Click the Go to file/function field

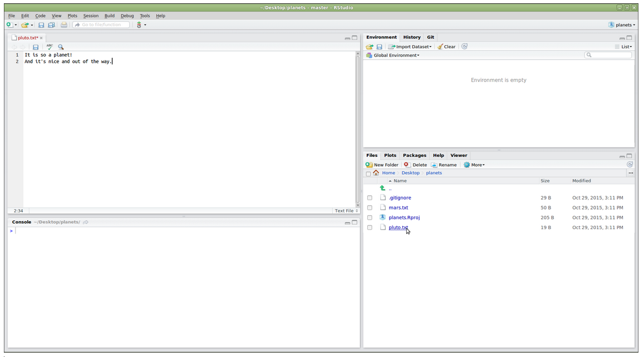102,25
